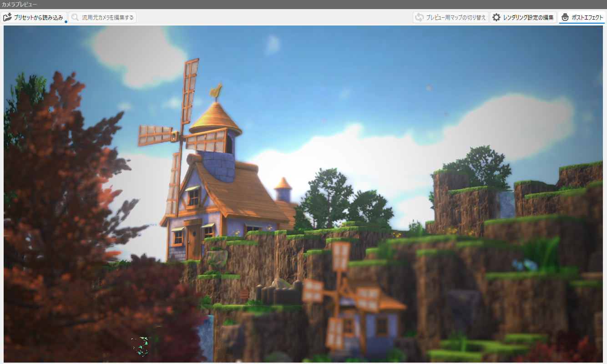This screenshot has height=364, width=607.
Task: Click the small blue tower behind the house
Action: point(283,190)
